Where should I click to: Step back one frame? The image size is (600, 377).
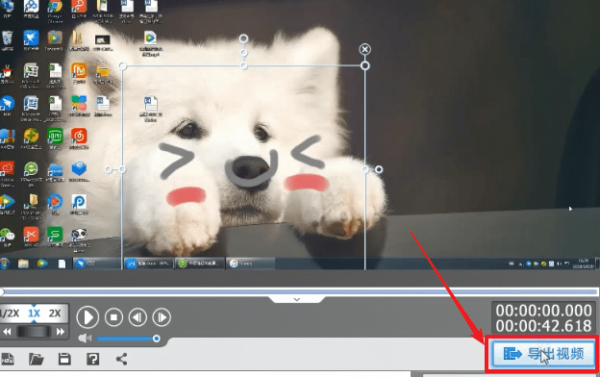[x=138, y=317]
